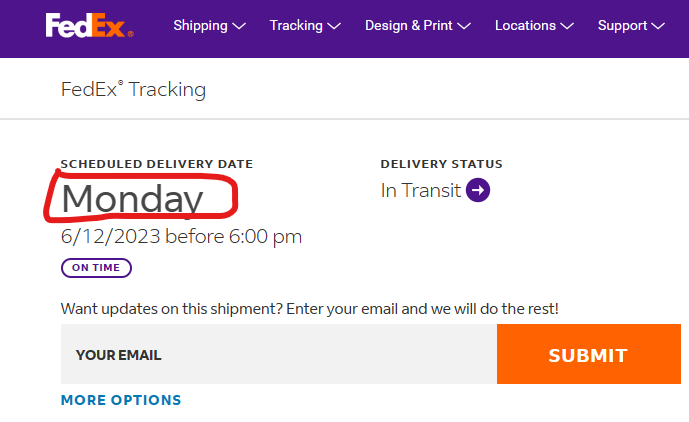The height and width of the screenshot is (422, 689).
Task: Click the circled Monday delivery day
Action: 132,199
